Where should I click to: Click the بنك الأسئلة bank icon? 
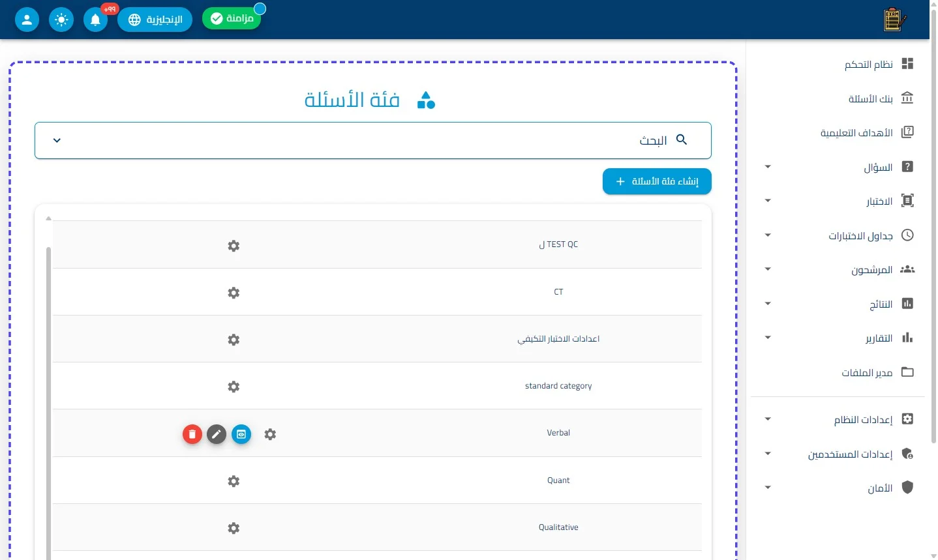click(x=907, y=98)
